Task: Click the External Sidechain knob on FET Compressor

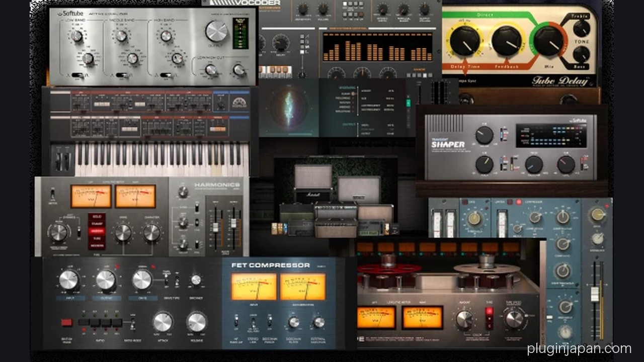Action: [318, 322]
